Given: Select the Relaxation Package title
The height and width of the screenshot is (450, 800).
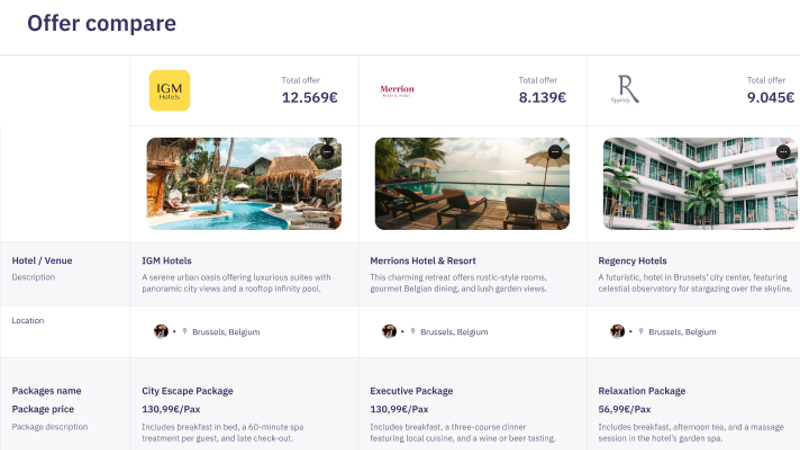Looking at the screenshot, I should tap(642, 391).
